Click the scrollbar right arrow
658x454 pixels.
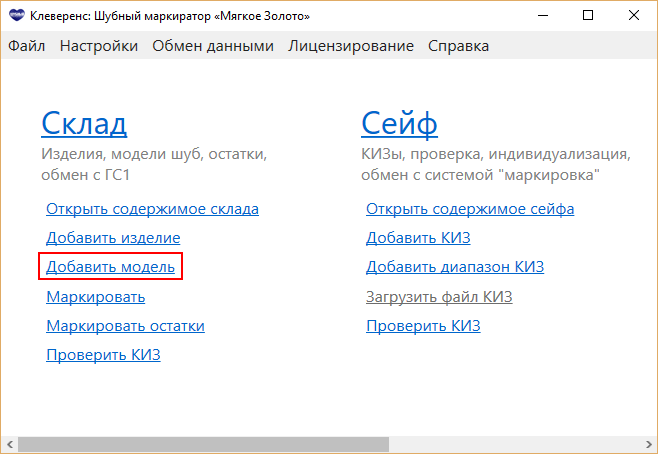point(648,444)
